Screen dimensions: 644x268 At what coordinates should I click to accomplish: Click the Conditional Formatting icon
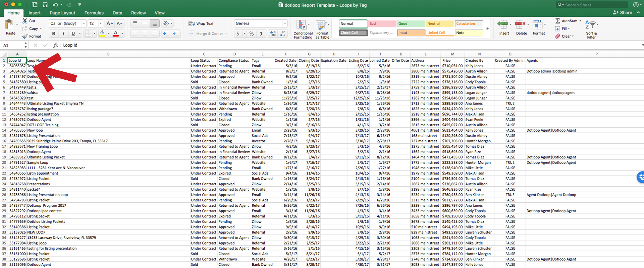pyautogui.click(x=301, y=25)
